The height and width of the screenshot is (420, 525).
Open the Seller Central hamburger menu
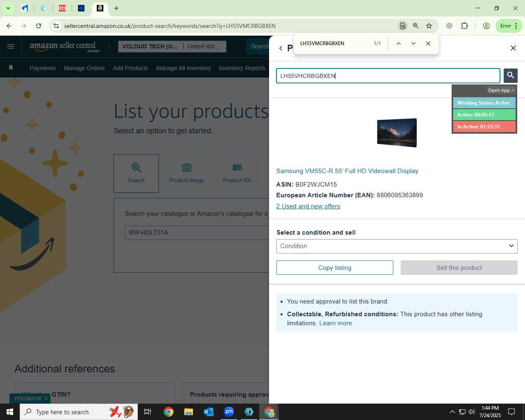[x=11, y=46]
